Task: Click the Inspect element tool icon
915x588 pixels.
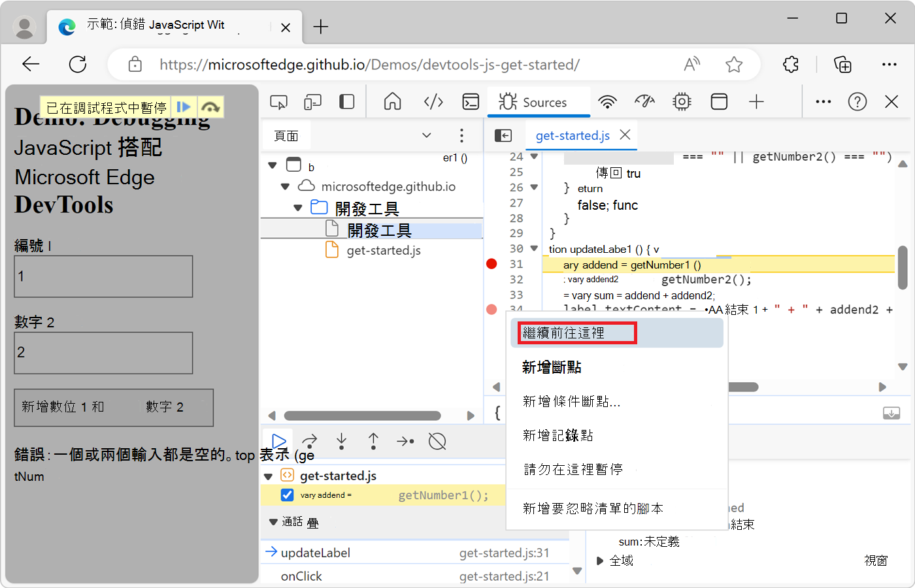Action: [x=278, y=102]
